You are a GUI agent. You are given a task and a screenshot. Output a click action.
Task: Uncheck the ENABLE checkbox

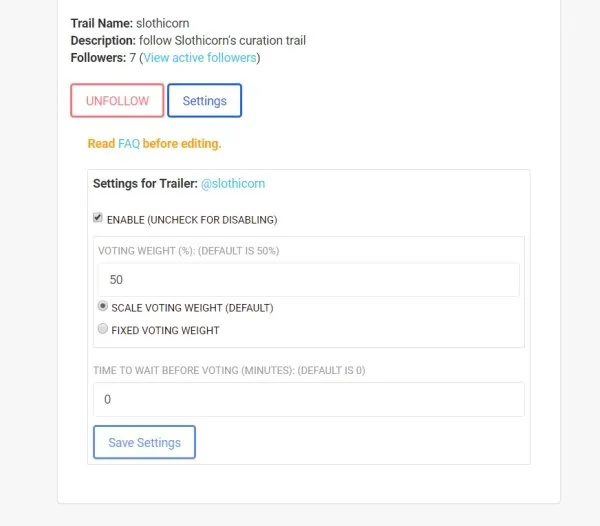tap(98, 218)
